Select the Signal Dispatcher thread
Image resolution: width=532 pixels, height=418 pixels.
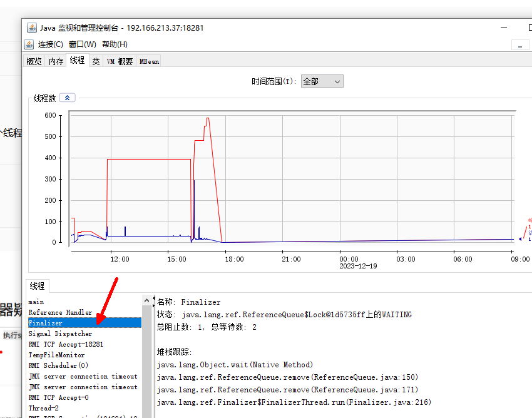tap(60, 334)
